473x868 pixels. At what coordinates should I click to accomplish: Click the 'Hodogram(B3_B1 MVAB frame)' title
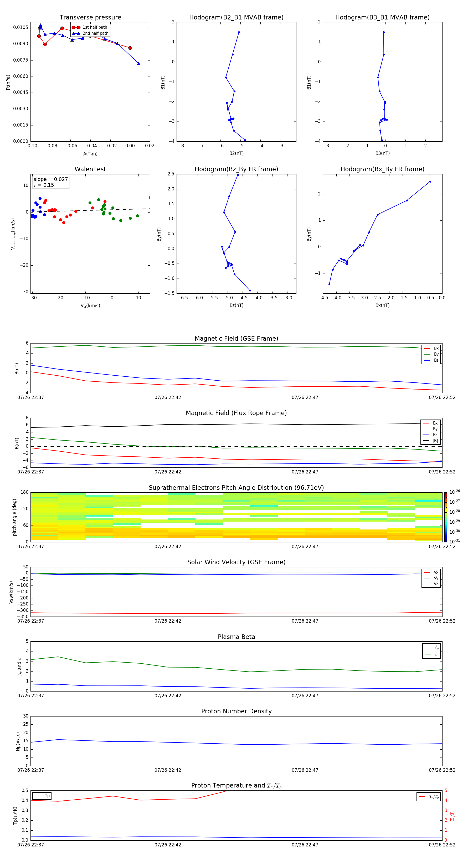click(x=382, y=18)
